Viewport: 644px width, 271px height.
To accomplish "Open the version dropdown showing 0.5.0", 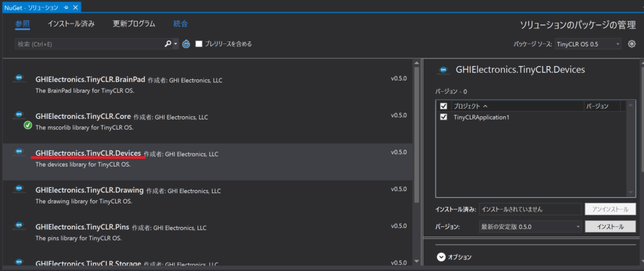I will point(530,226).
